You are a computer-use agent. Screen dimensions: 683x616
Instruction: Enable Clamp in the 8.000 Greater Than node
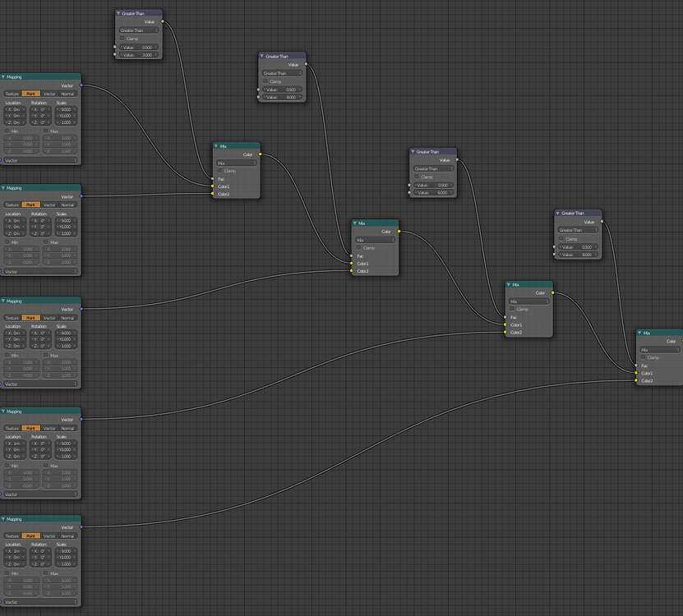pyautogui.click(x=561, y=238)
